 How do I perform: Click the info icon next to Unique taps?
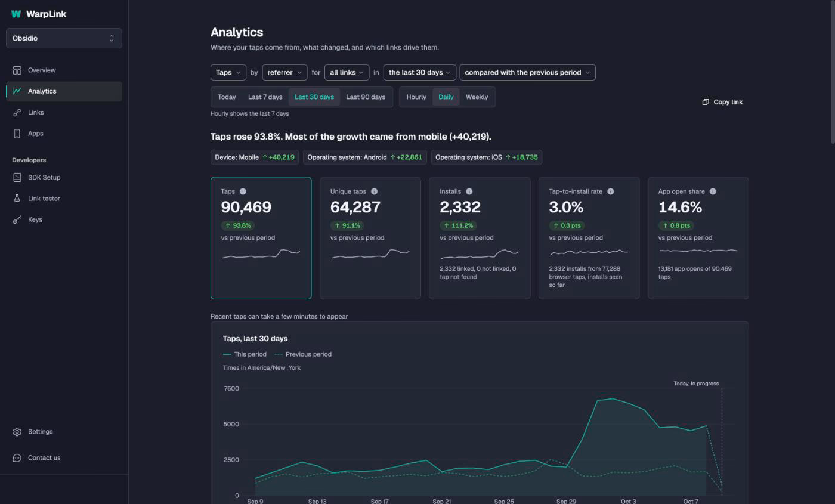pos(374,191)
